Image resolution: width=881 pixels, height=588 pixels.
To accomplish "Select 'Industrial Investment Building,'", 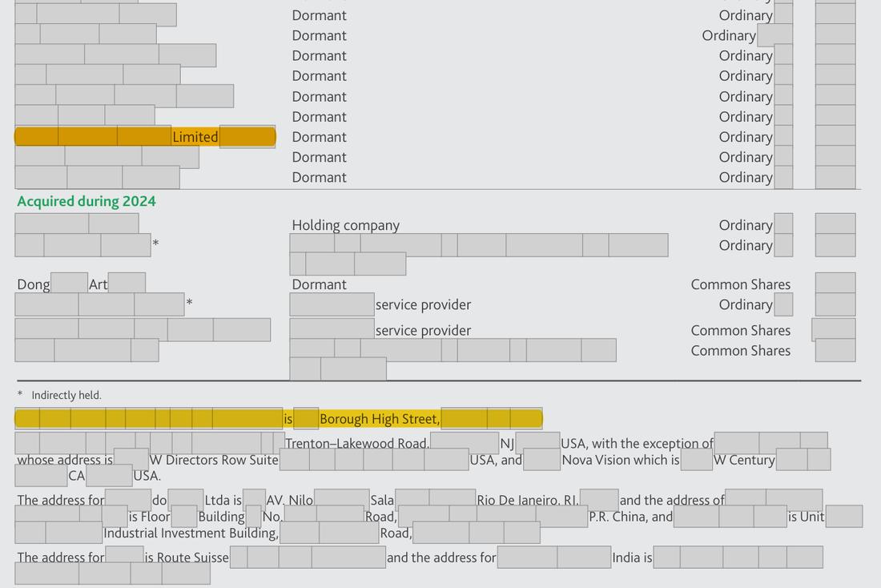I will coord(191,533).
